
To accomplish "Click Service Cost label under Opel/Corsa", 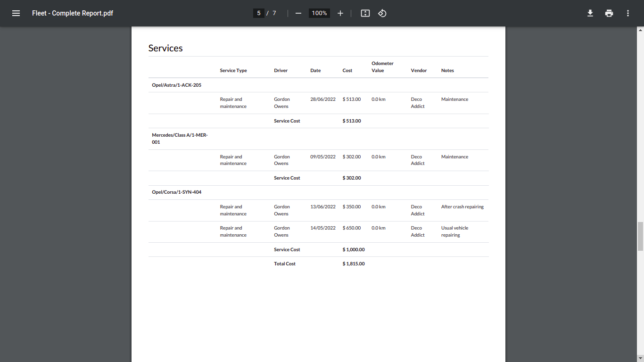I will [287, 250].
